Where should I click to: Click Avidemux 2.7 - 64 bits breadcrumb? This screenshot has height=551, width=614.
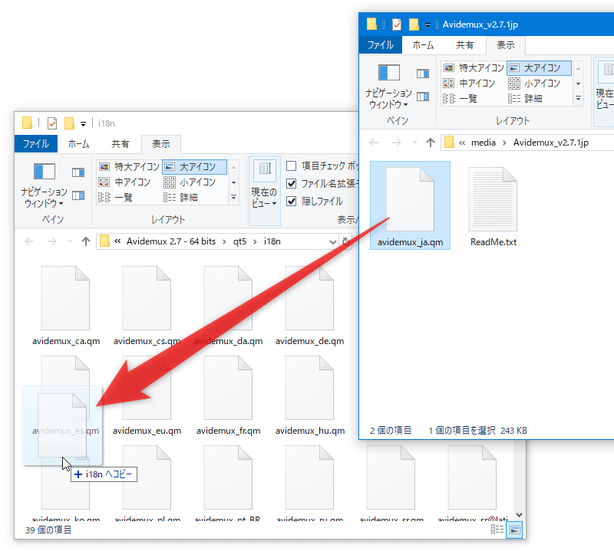(171, 242)
